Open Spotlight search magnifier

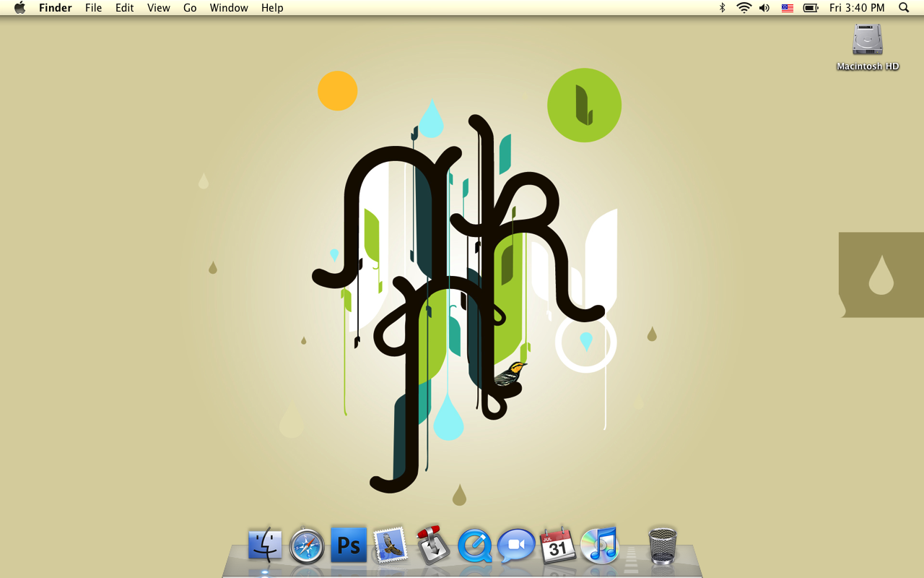click(x=904, y=8)
